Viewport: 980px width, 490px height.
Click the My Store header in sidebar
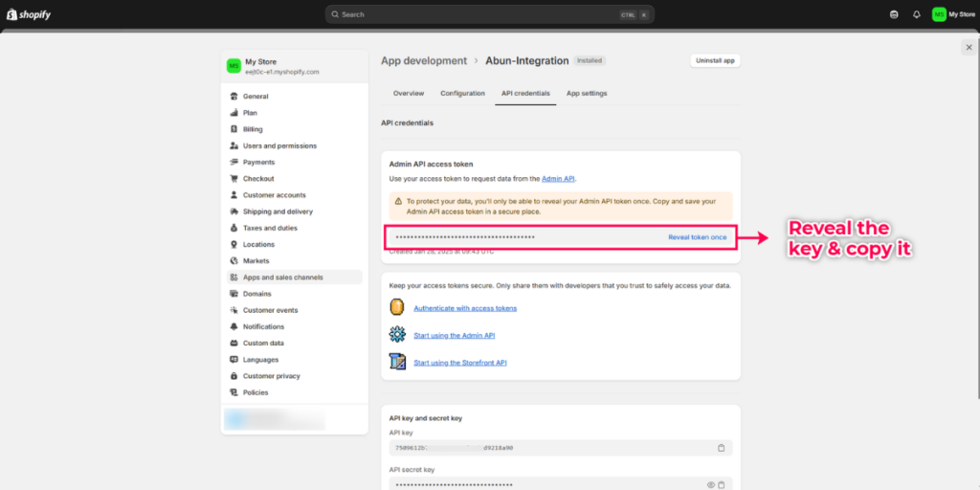(x=295, y=66)
